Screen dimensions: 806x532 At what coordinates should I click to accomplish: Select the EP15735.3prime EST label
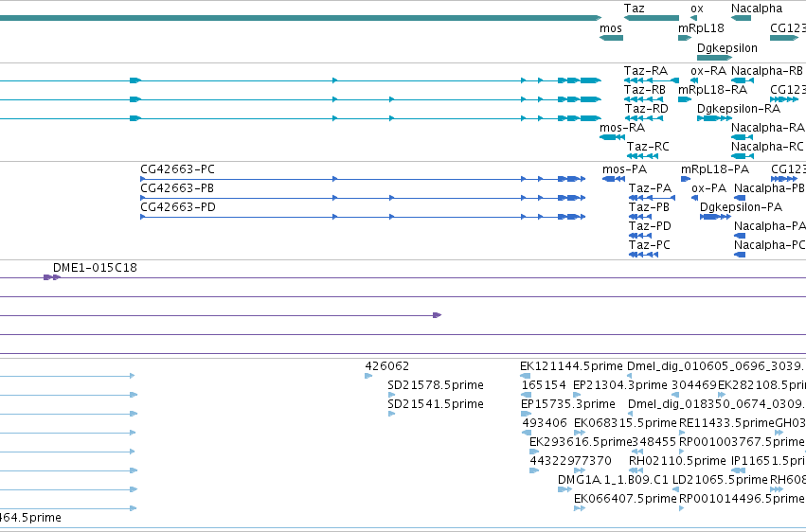coord(568,404)
